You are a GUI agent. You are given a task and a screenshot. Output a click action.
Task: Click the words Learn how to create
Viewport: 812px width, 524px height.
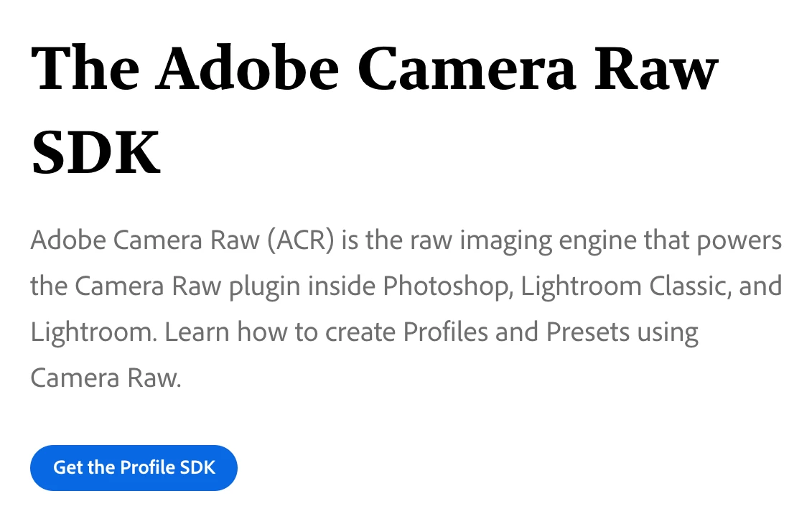[x=280, y=332]
